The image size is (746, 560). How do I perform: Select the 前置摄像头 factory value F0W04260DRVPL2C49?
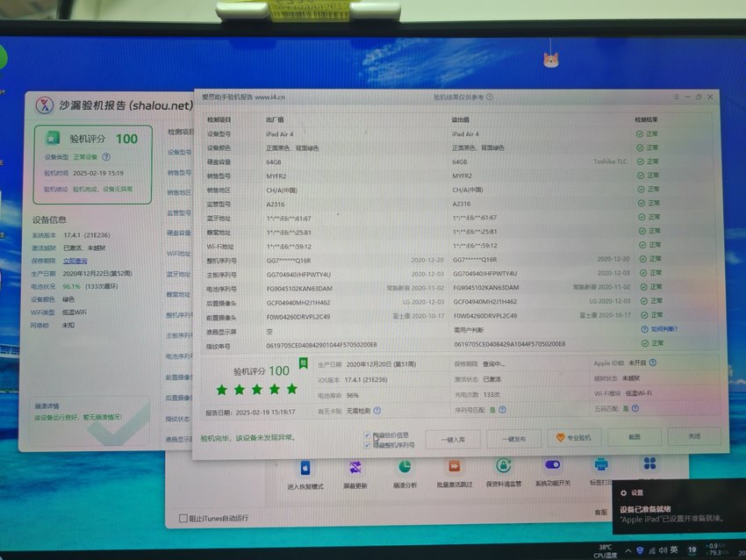tap(298, 317)
